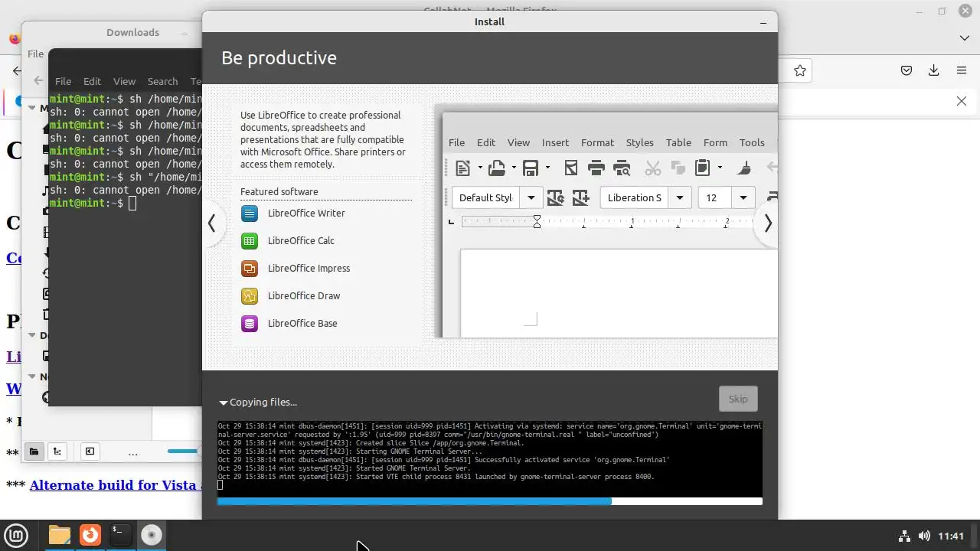Open the Insert menu in the Writer preview
Screen dimensions: 980x551
click(555, 142)
